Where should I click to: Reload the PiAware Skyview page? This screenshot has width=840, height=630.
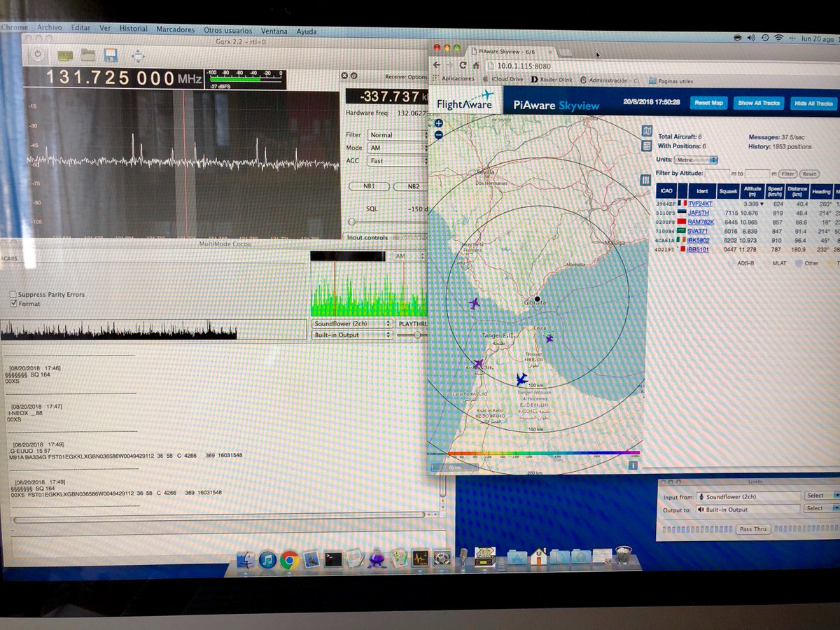tap(463, 65)
